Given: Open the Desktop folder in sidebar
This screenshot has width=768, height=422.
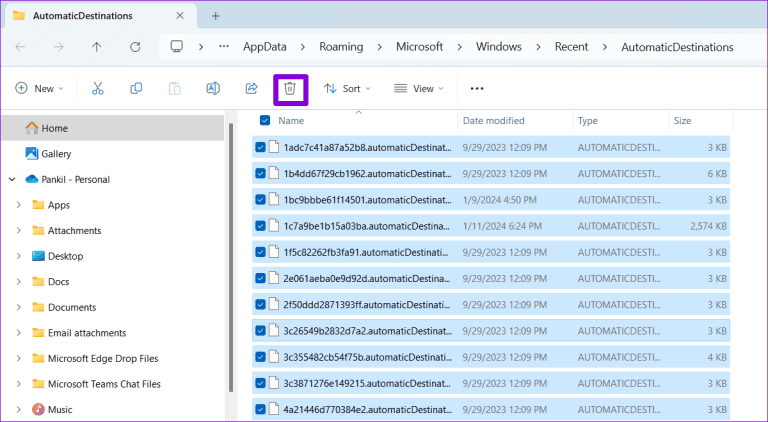Looking at the screenshot, I should click(57, 256).
